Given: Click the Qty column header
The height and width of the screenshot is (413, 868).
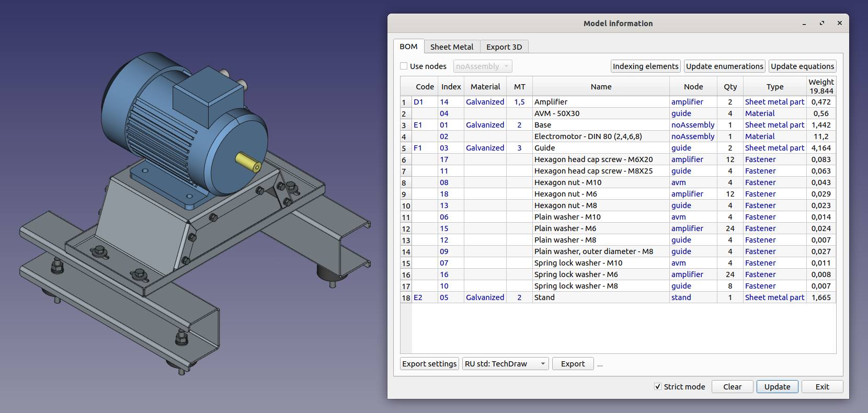Looking at the screenshot, I should 730,87.
